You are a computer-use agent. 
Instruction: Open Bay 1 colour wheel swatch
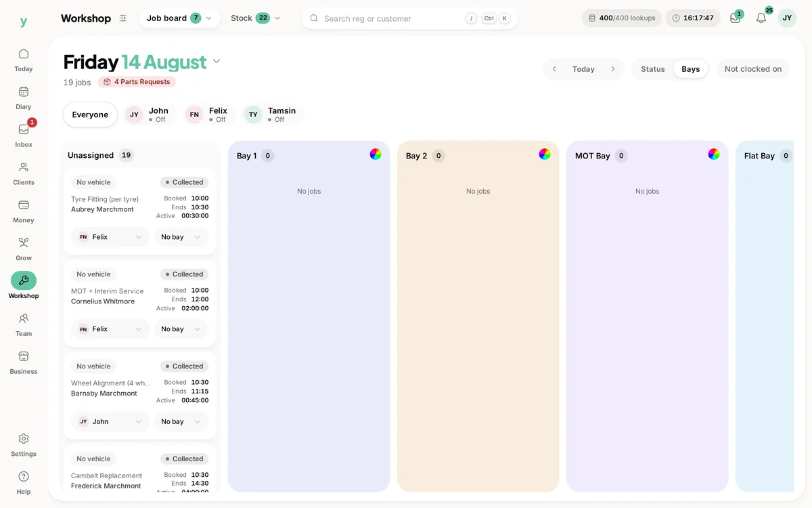376,154
